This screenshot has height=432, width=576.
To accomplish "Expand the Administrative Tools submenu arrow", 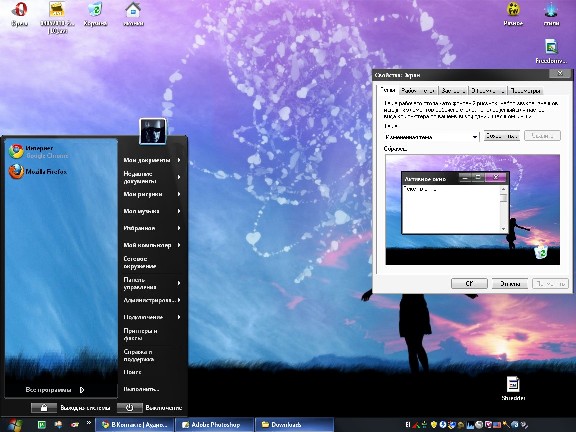I will coord(179,300).
